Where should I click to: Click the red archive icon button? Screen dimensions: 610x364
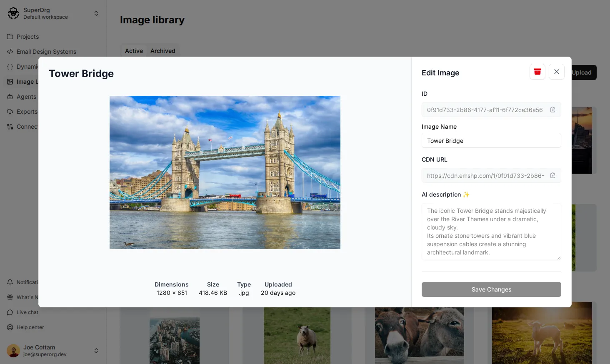coord(537,72)
